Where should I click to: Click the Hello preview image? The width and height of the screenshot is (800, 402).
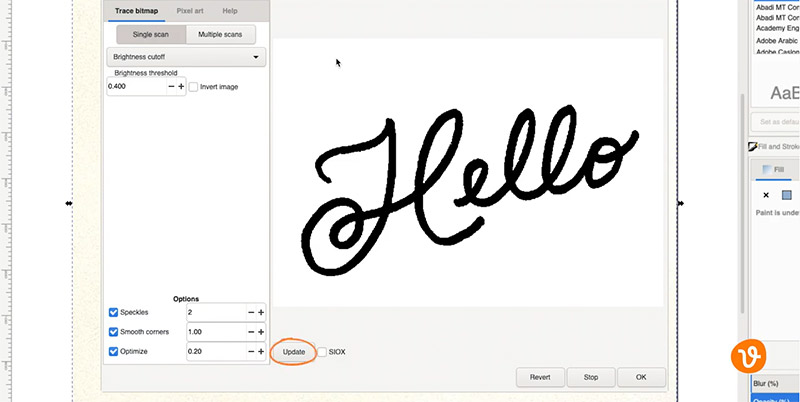[468, 172]
